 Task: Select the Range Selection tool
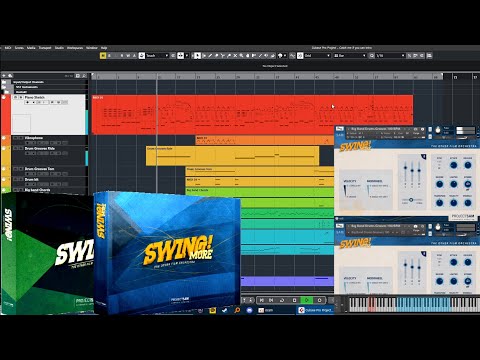[x=204, y=56]
